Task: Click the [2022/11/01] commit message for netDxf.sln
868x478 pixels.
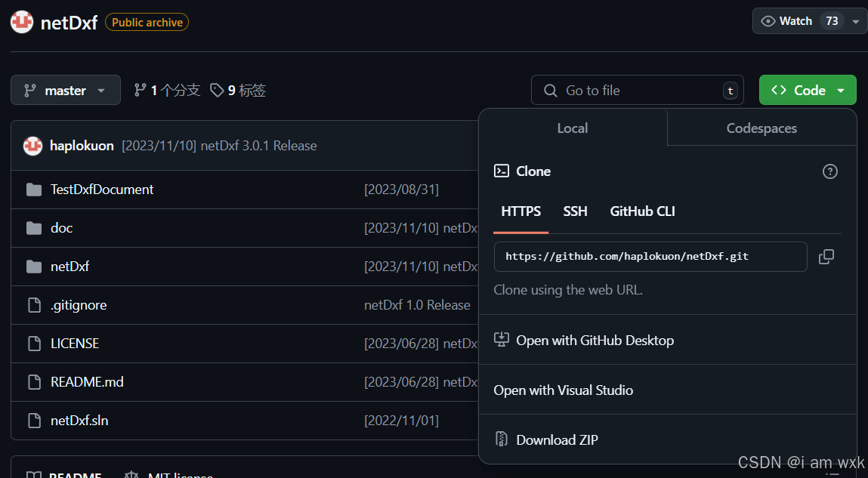Action: tap(401, 421)
